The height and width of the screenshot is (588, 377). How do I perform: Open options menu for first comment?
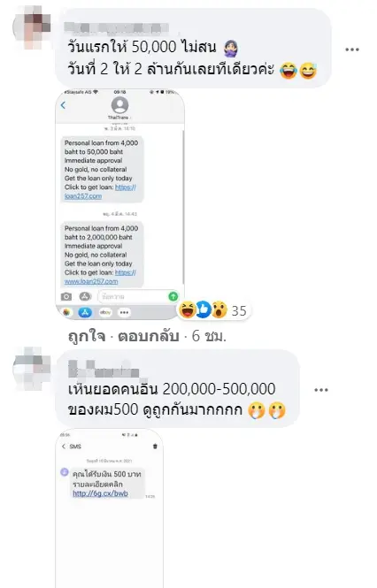pos(352,50)
